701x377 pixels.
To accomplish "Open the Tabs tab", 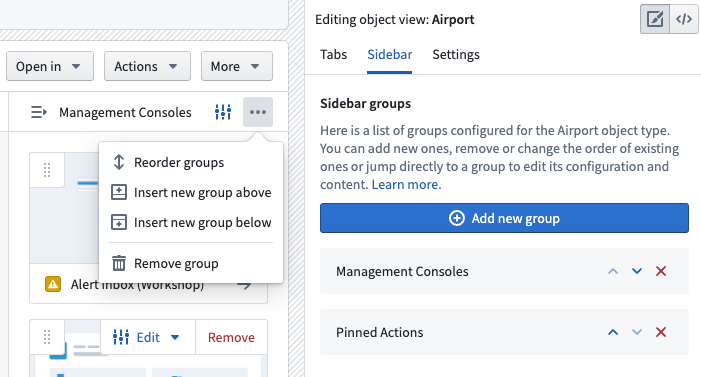I will 334,55.
